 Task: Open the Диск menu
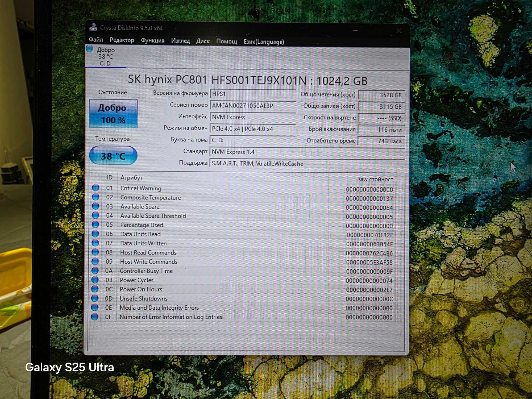pos(203,41)
